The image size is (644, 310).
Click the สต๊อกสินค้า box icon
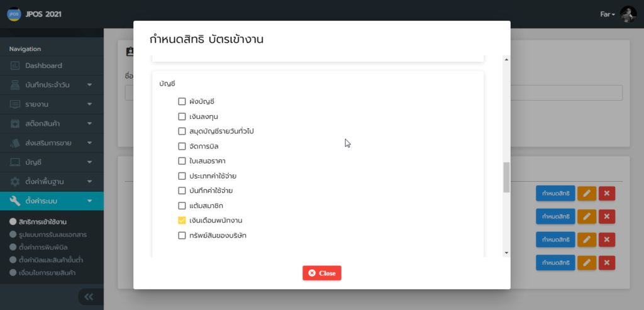pos(15,124)
